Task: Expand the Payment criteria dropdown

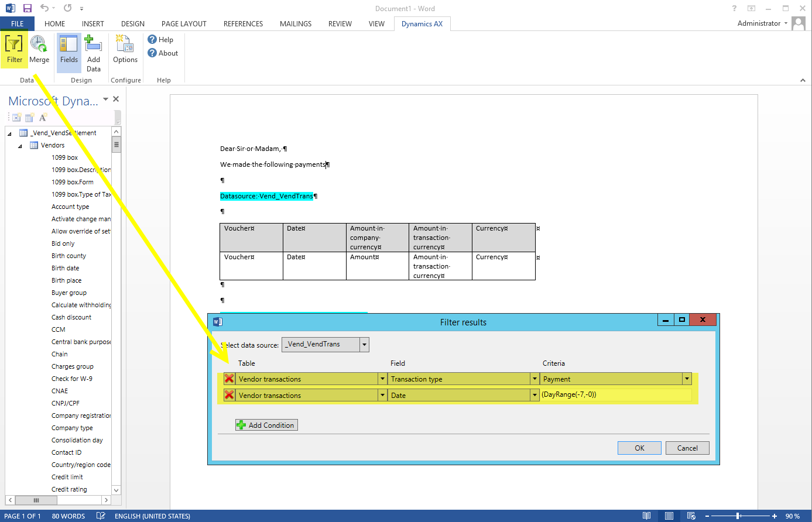Action: (687, 379)
